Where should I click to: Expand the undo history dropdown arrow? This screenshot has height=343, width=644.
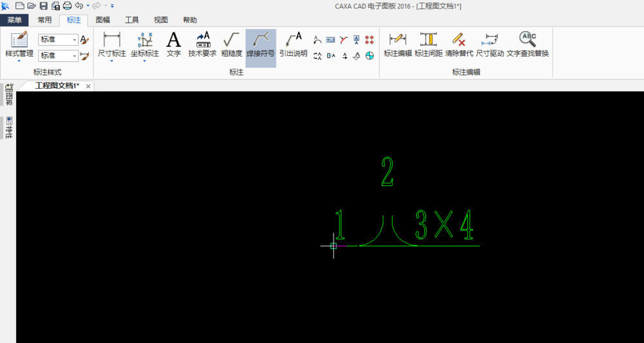tap(88, 6)
